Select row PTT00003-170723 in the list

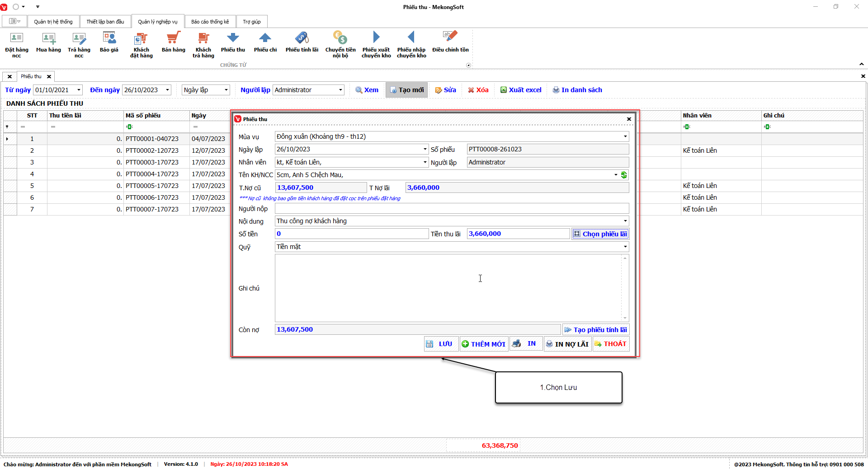[x=152, y=162]
